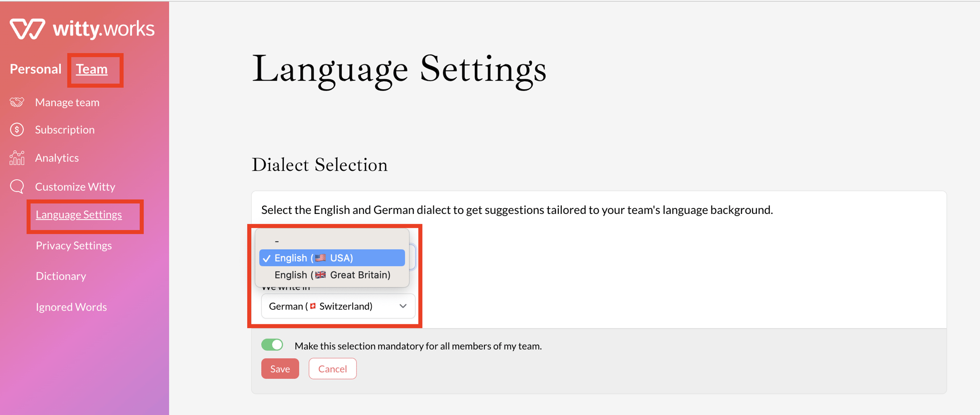This screenshot has width=980, height=415.
Task: Switch to the Team tab
Action: 92,69
